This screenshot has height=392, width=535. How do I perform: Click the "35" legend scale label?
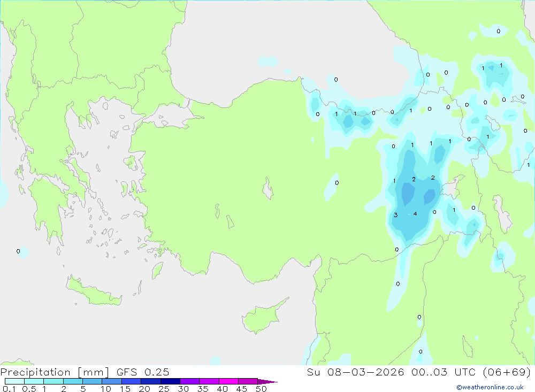[x=203, y=389]
